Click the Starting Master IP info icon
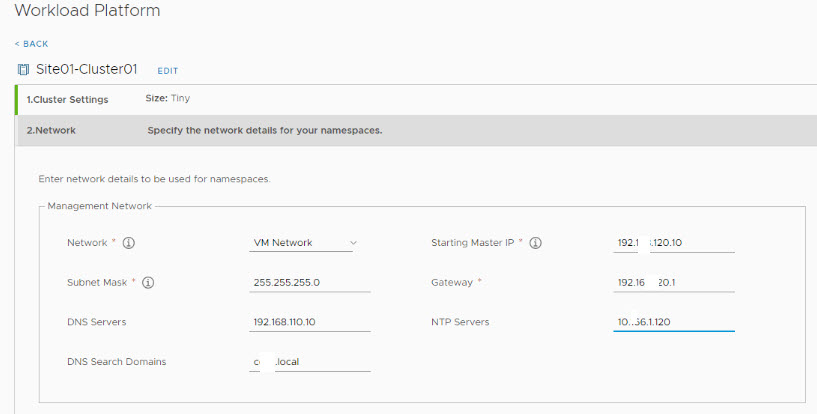The height and width of the screenshot is (414, 817). (535, 243)
